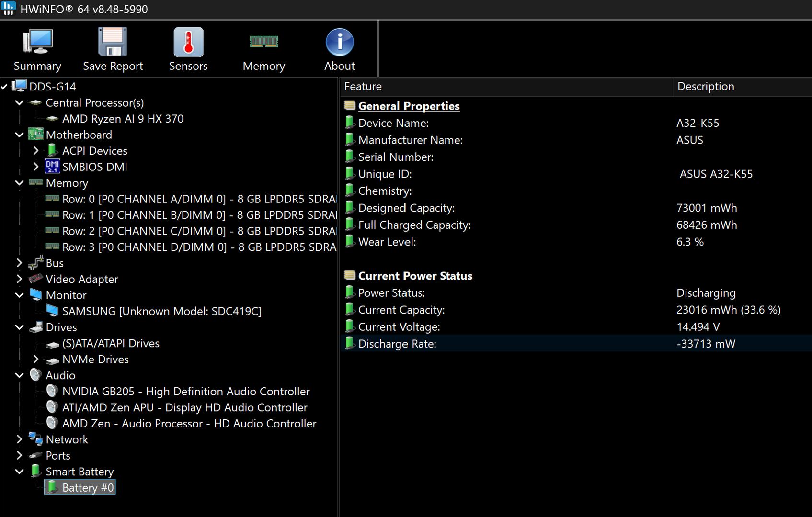
Task: Select AMD Zen Audio Processor HD Audio Controller
Action: [x=189, y=424]
